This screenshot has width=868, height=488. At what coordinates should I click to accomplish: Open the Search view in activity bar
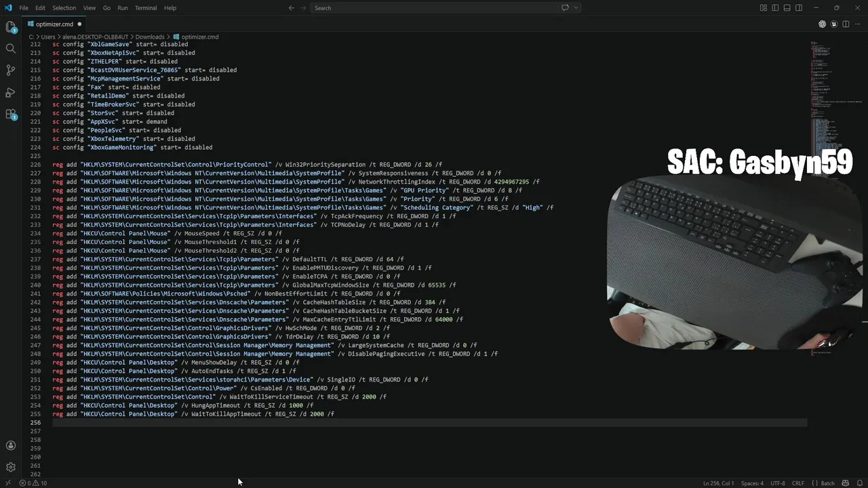click(x=11, y=49)
